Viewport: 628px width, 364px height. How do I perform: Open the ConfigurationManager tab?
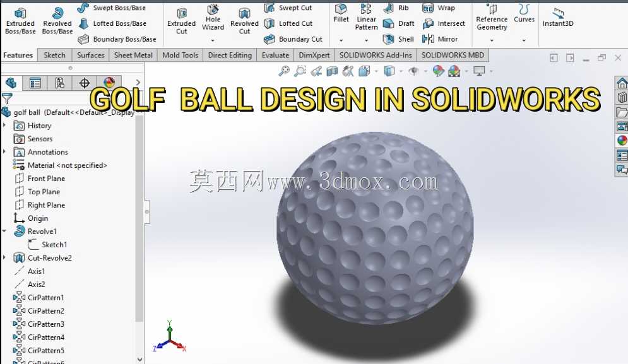pos(60,83)
